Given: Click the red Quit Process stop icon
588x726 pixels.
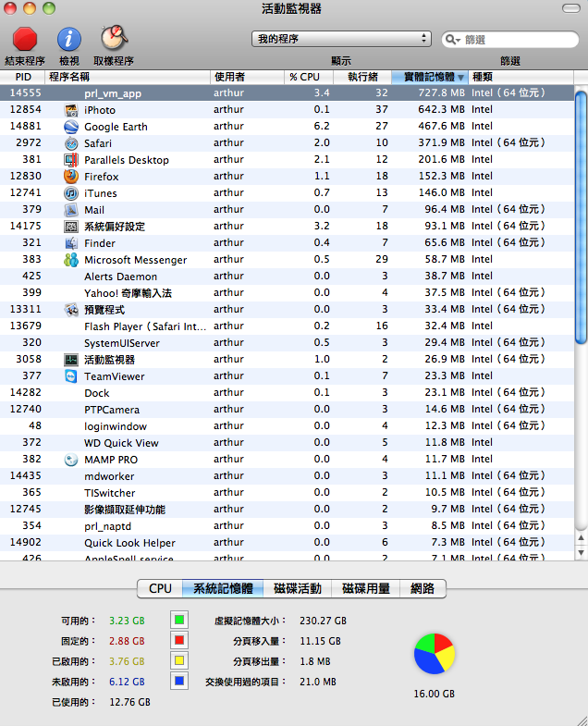Looking at the screenshot, I should click(25, 39).
